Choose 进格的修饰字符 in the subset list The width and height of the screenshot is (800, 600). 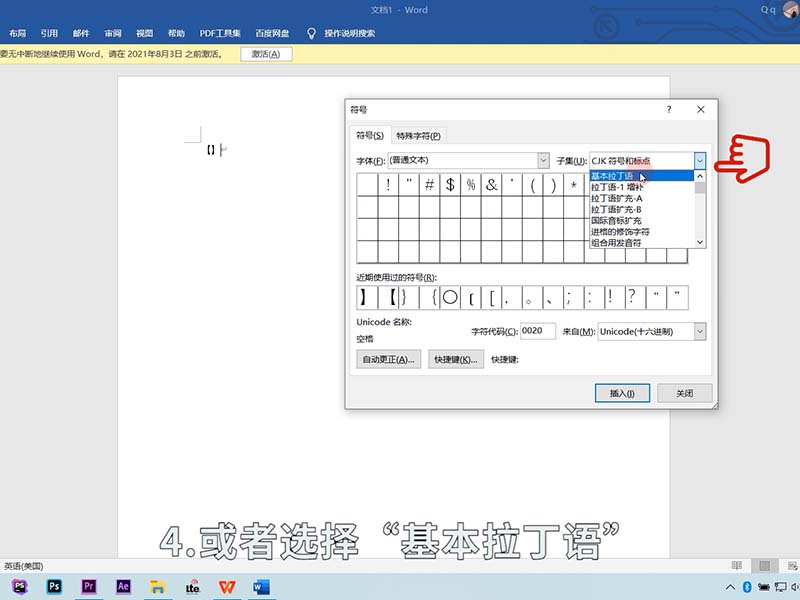click(642, 232)
